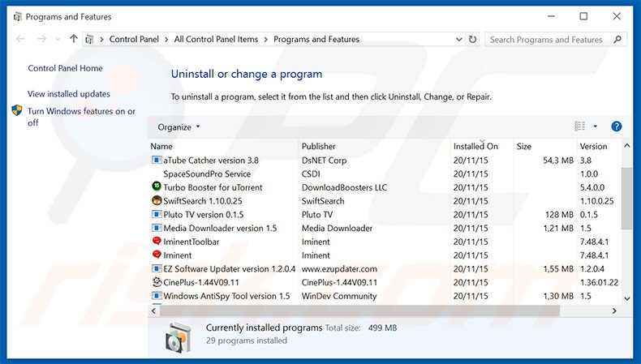Click the Turbo Booster for uTorrent icon
This screenshot has width=641, height=364.
(x=157, y=186)
